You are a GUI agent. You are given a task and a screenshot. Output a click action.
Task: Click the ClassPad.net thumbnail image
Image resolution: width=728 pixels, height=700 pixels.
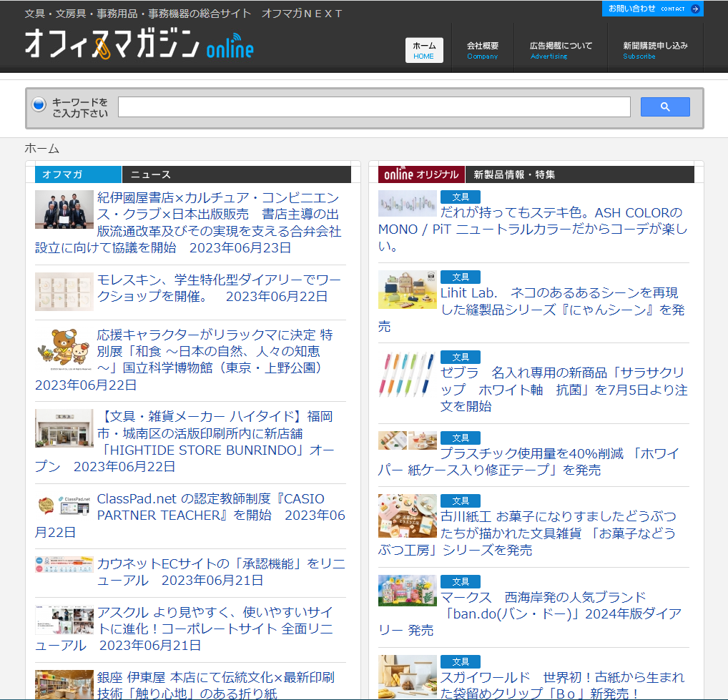click(x=64, y=506)
